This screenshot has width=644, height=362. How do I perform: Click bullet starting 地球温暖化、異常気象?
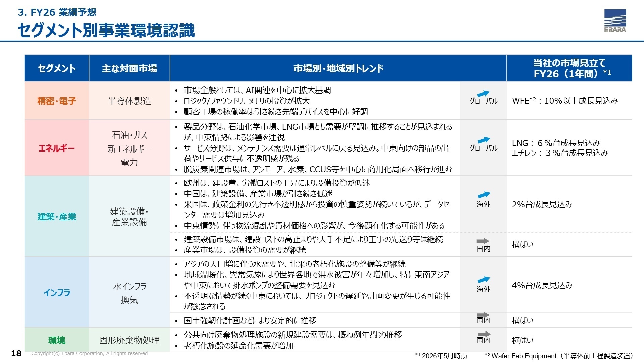point(317,280)
